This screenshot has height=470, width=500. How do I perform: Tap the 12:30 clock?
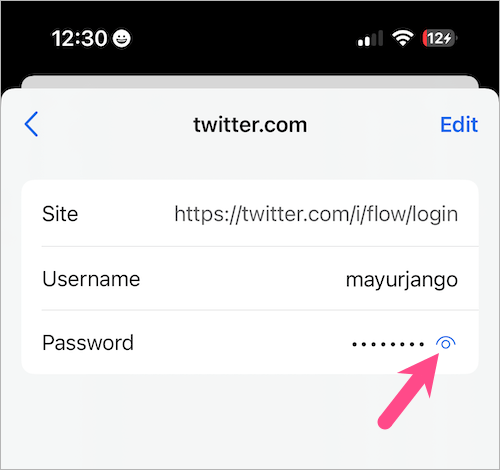click(79, 38)
